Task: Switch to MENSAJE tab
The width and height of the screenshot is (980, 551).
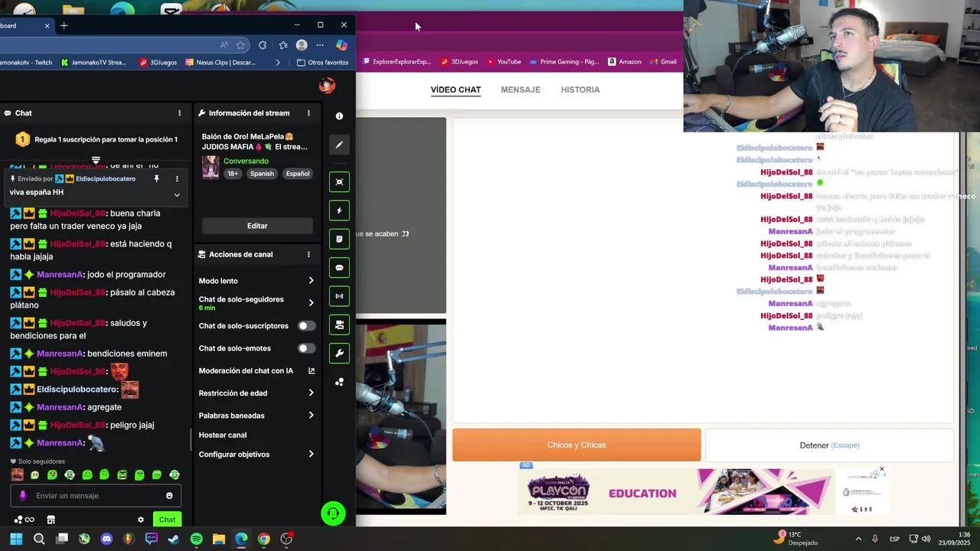Action: coord(521,90)
